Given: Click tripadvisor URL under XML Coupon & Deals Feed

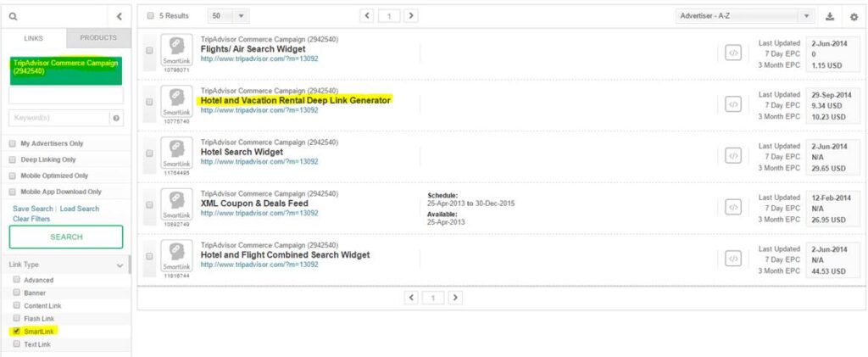Looking at the screenshot, I should (259, 213).
